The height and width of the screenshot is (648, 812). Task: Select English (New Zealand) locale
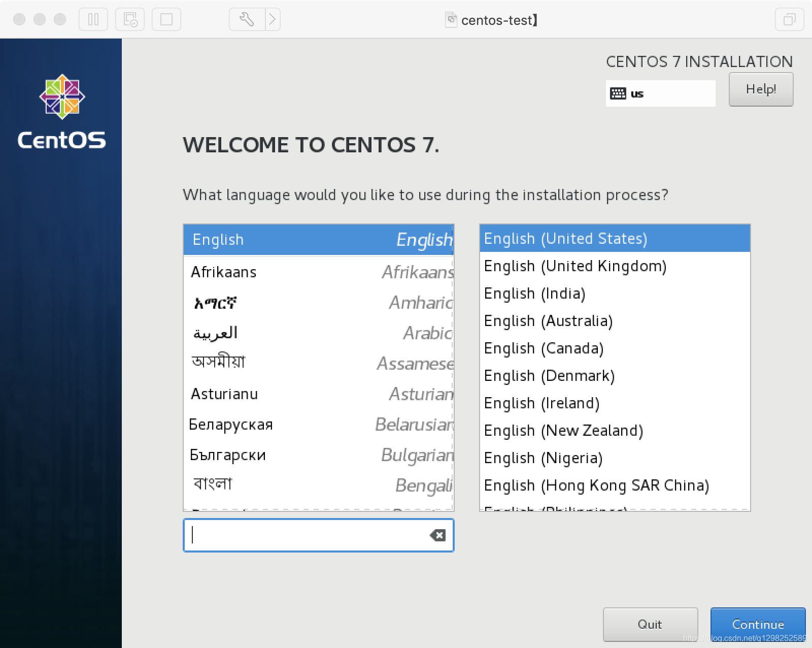click(615, 431)
